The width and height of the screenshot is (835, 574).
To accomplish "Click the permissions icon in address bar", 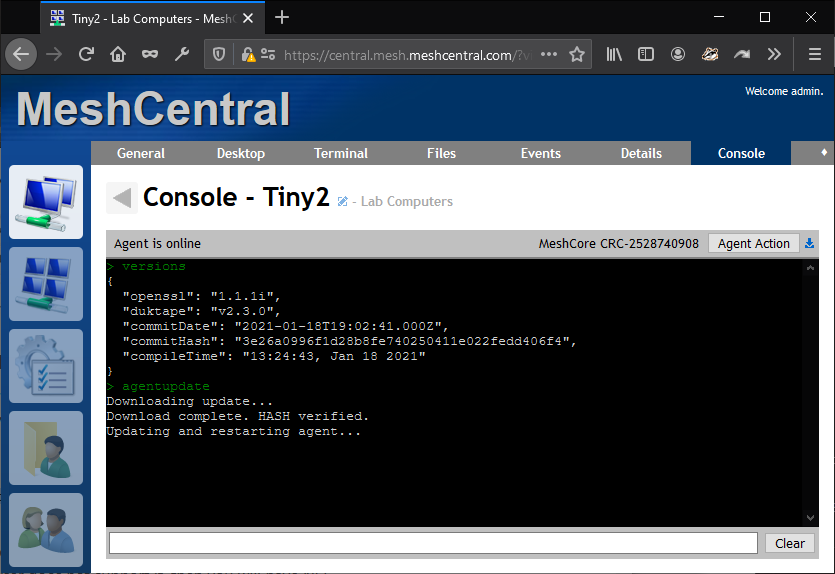I will 268,54.
